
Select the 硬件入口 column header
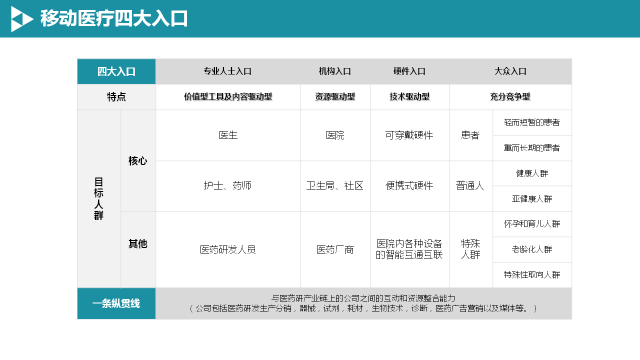[410, 71]
